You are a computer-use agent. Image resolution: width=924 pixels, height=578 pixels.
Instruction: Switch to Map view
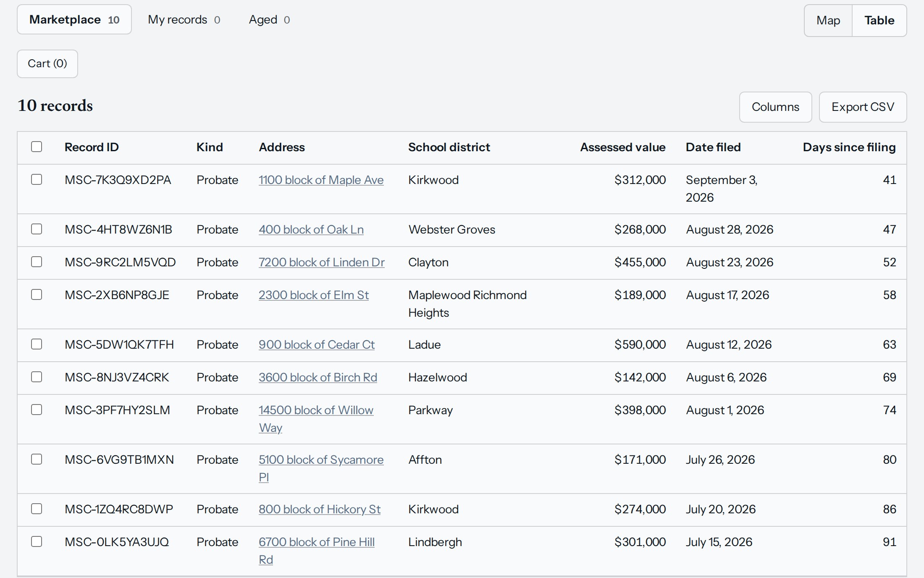(828, 21)
